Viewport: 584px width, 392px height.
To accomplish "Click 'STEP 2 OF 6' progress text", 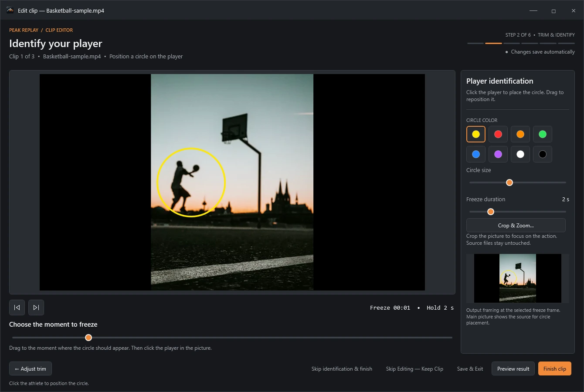I will pos(518,35).
